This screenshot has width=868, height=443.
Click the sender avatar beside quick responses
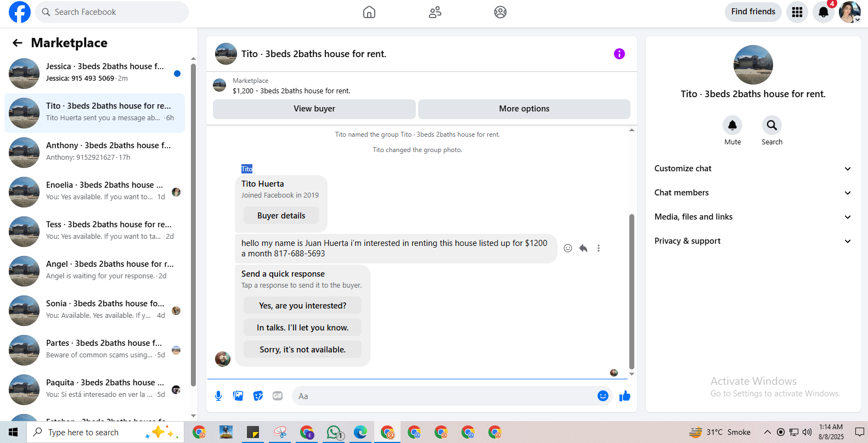coord(223,359)
